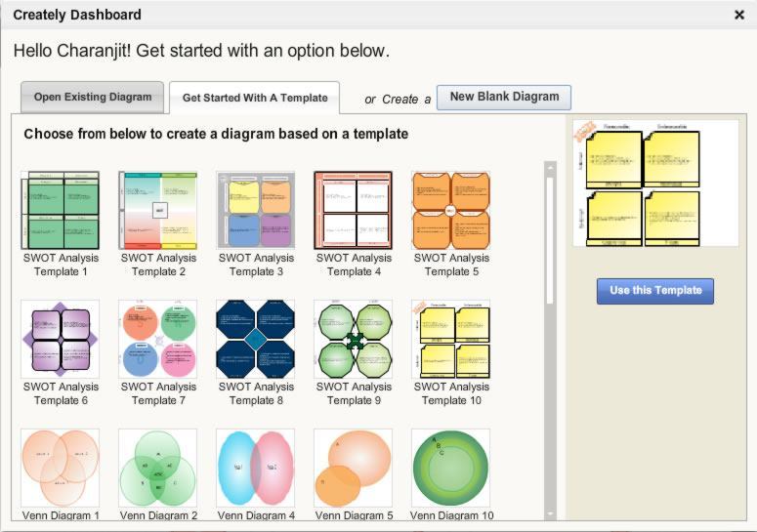This screenshot has height=532, width=757.
Task: Pick Venn Diagram 10 green rings thumbnail
Action: point(450,468)
